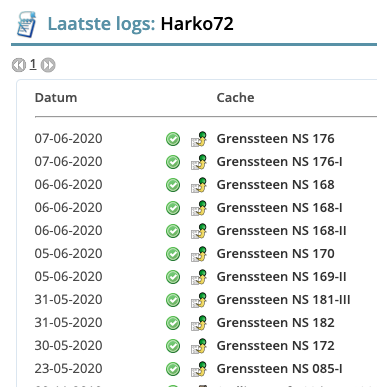Click the cache type icon for Grenssteen NS 176-I
Viewport: 377px width, 387px height.
pos(199,162)
